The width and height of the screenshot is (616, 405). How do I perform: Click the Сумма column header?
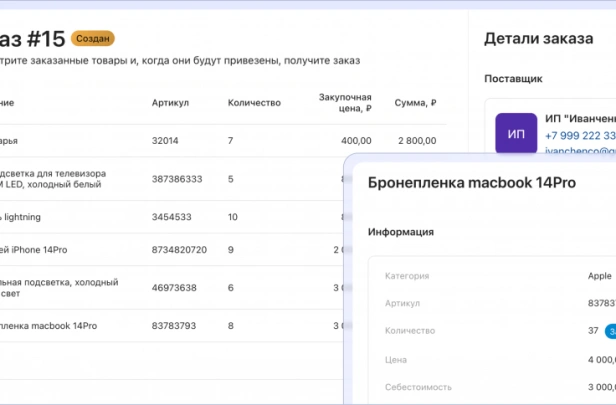pos(415,103)
